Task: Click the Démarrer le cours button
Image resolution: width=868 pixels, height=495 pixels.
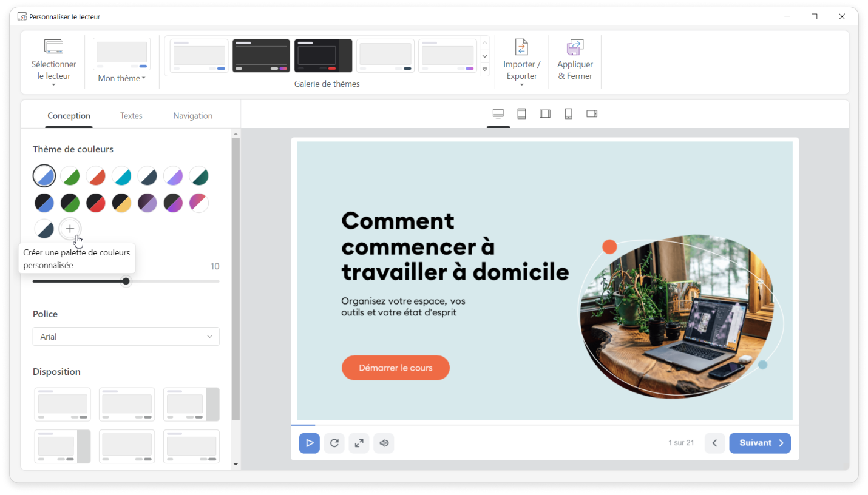Action: (x=395, y=368)
